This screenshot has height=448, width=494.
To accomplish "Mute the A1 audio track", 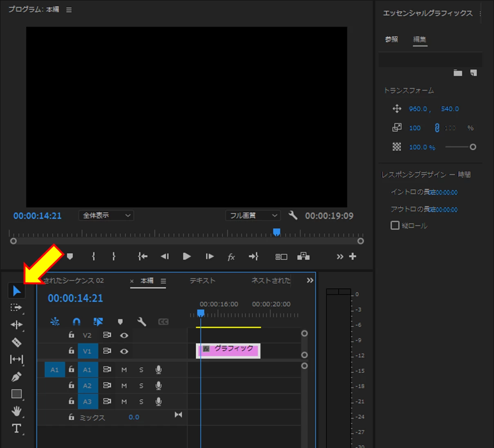I will point(124,370).
